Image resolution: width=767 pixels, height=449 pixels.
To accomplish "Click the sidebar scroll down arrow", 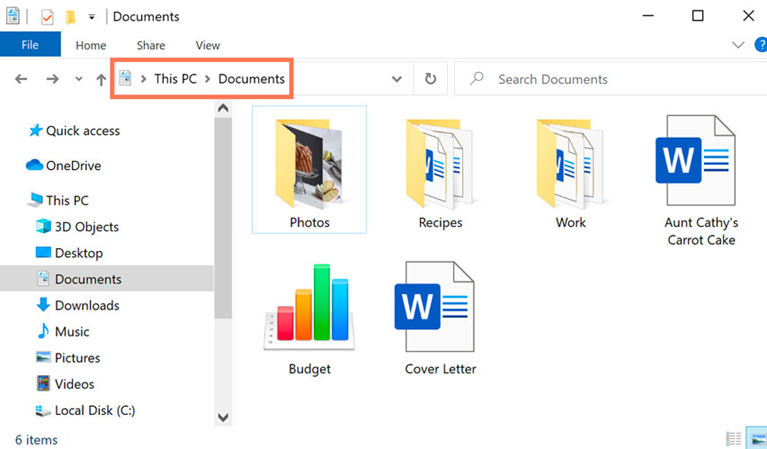I will click(223, 417).
